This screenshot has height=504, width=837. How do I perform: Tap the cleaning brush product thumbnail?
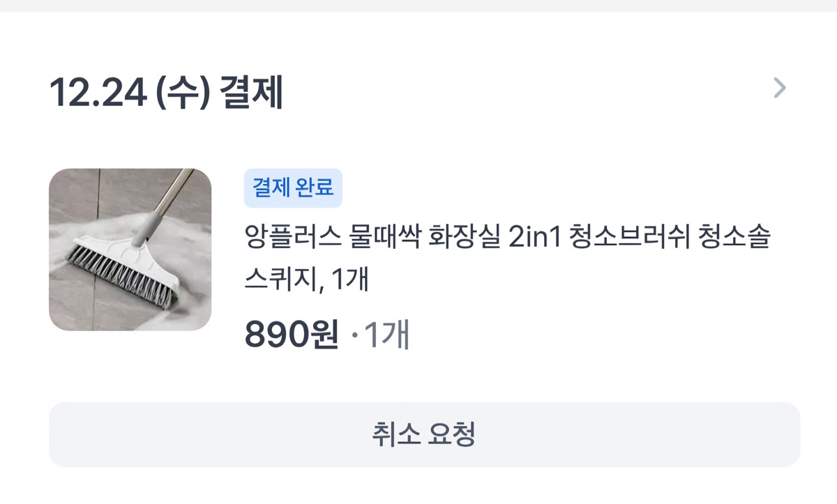tap(130, 250)
